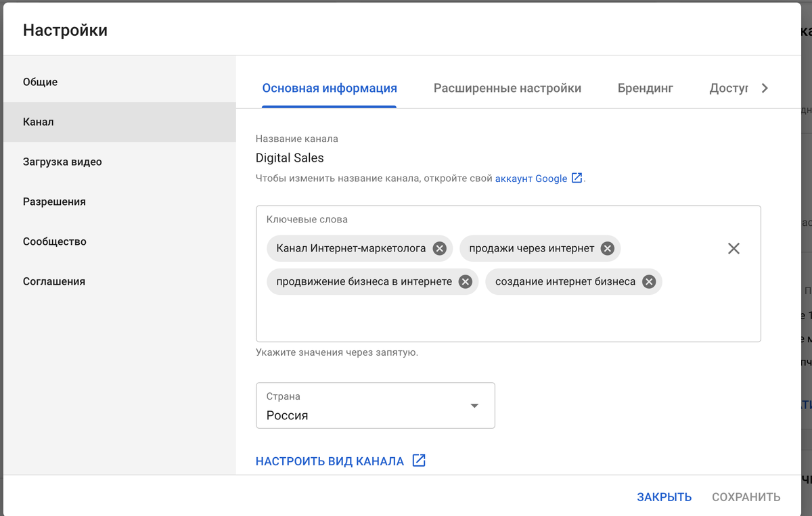Viewport: 812px width, 516px height.
Task: Click the 'СОХРАНИТЬ' button
Action: (x=746, y=497)
